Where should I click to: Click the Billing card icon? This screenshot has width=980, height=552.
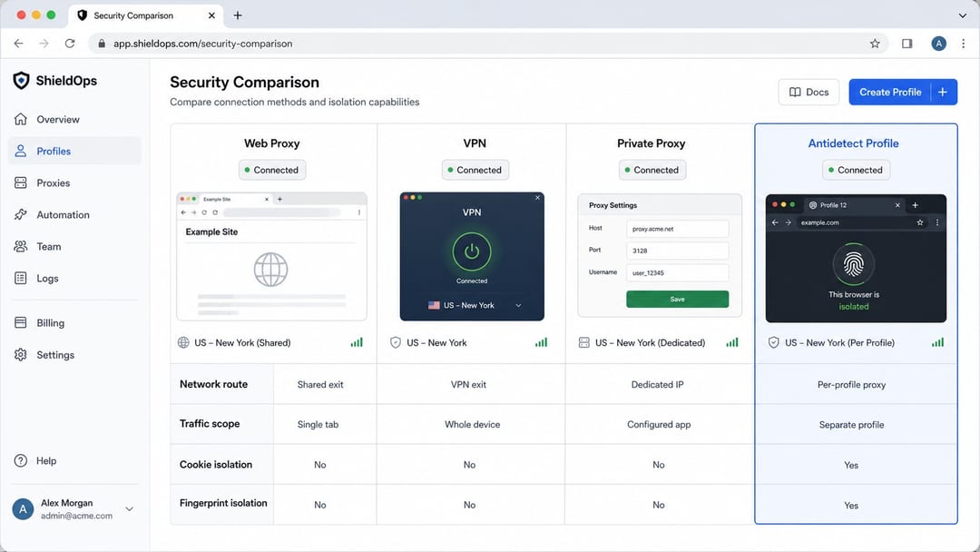coord(21,322)
